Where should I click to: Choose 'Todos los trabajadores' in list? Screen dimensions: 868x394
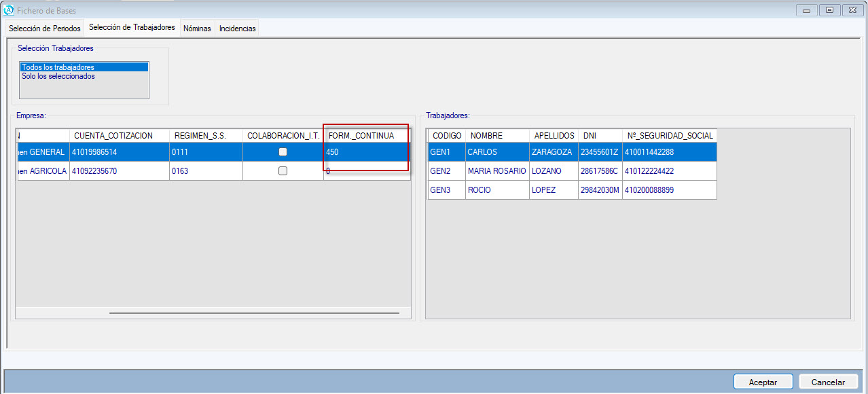84,67
